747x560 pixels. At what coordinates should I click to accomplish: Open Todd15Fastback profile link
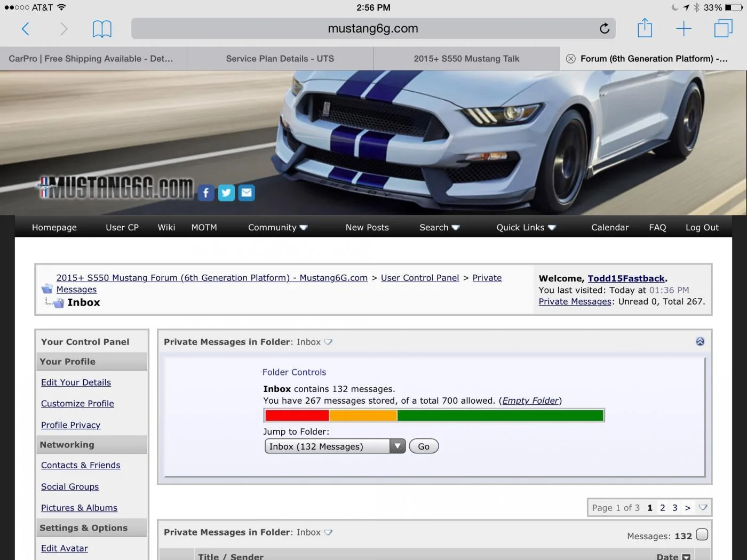point(626,278)
